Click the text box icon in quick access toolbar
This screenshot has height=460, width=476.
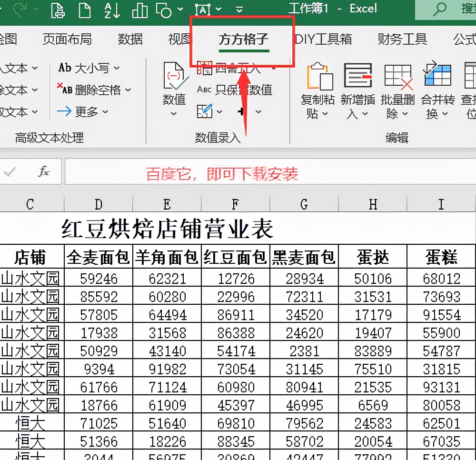coord(202,10)
